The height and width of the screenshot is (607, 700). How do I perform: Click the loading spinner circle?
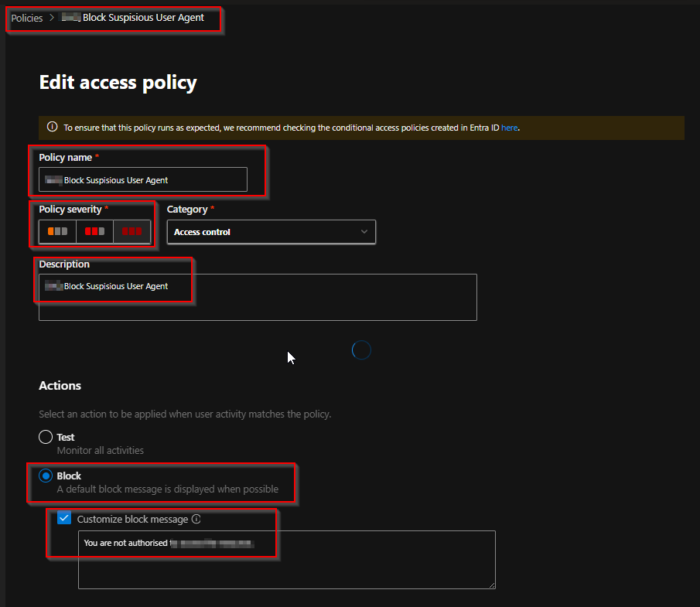pos(361,350)
